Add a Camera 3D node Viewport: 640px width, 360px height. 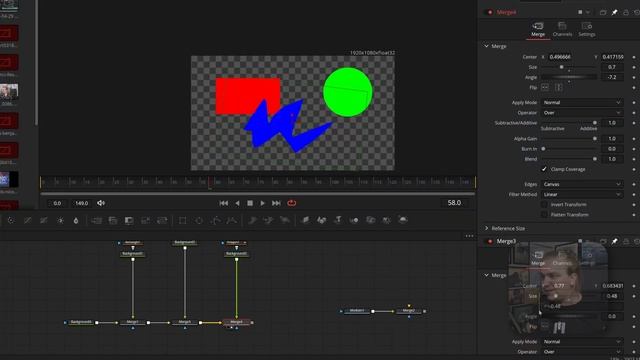[370, 220]
